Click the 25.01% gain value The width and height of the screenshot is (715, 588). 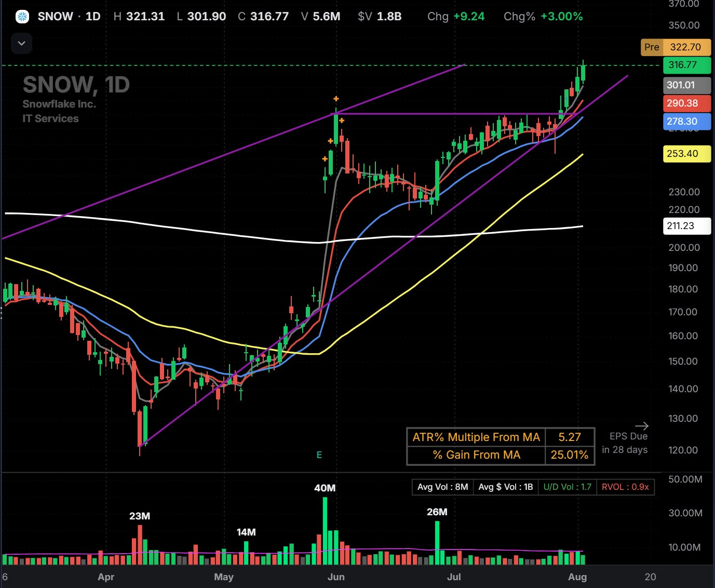coord(570,455)
